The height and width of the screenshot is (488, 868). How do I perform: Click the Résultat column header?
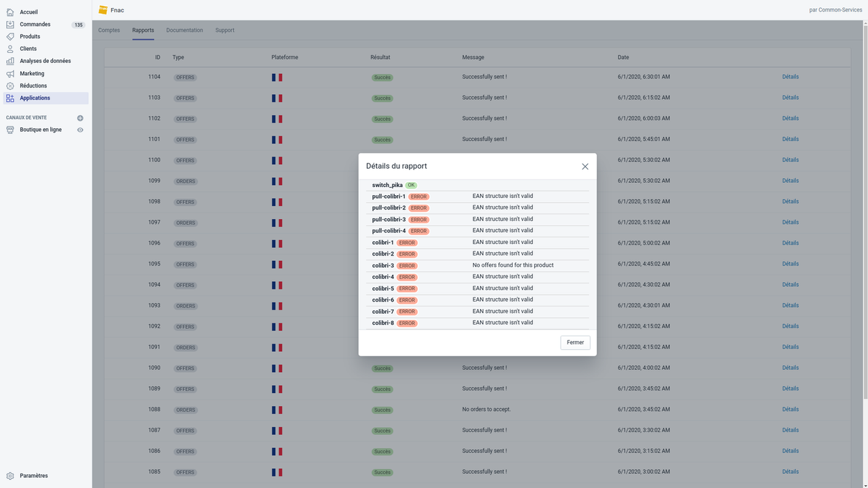coord(380,58)
